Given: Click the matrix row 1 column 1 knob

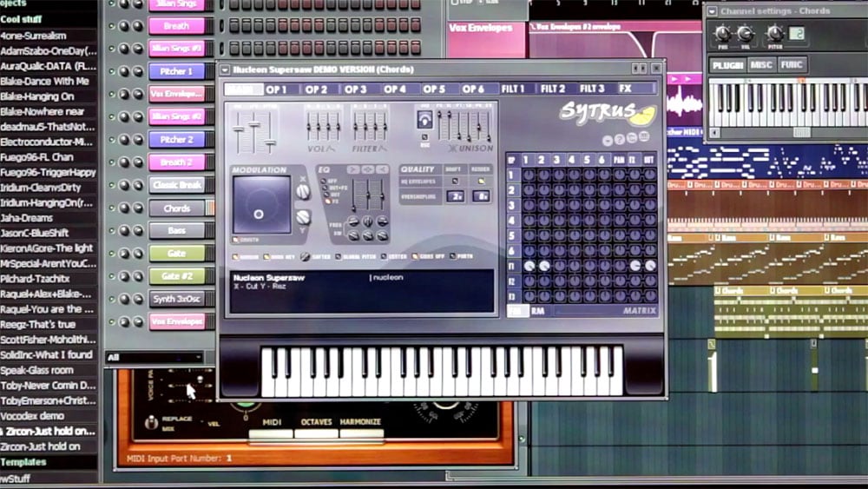Looking at the screenshot, I should coord(529,175).
